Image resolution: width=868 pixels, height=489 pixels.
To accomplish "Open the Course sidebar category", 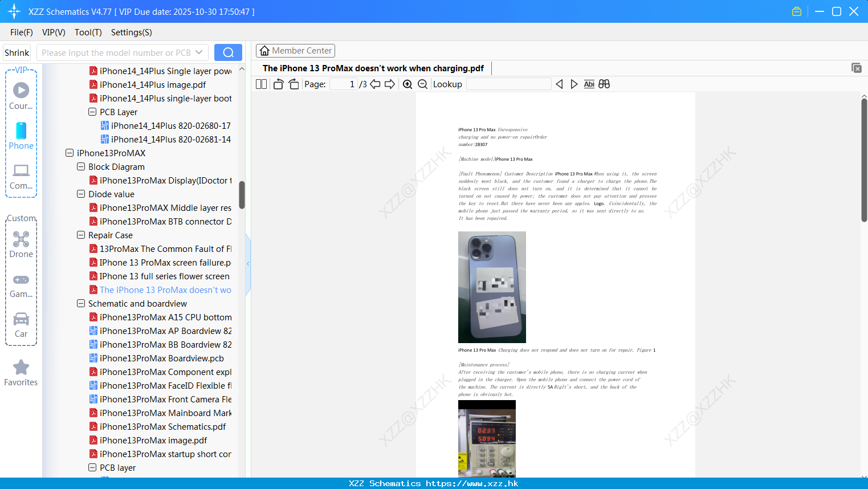I will click(21, 96).
